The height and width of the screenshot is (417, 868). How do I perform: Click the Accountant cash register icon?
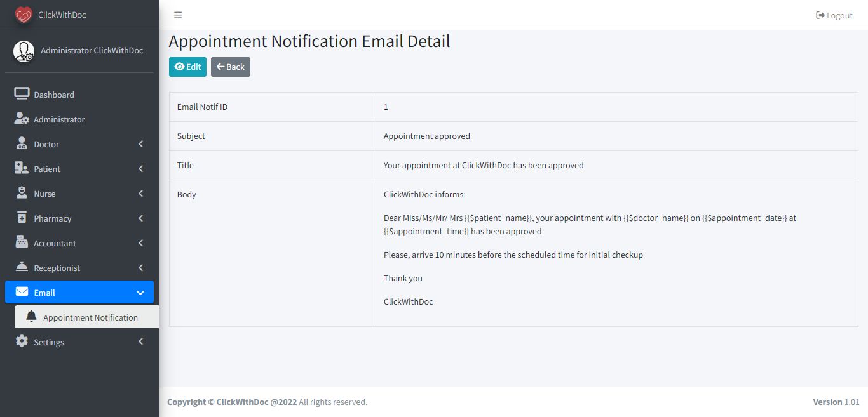tap(22, 242)
